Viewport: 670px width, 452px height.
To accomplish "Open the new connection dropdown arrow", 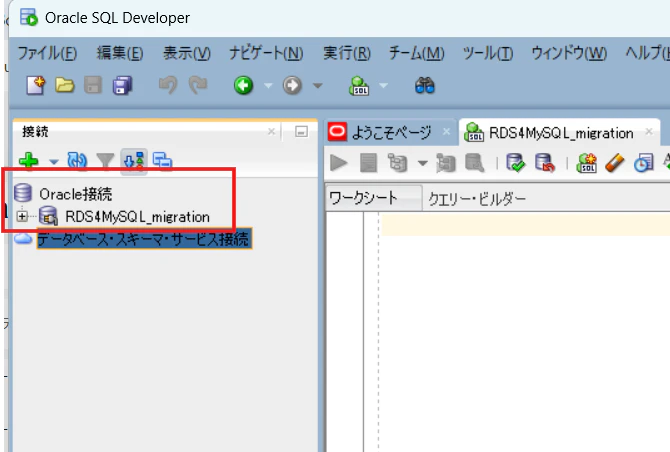I will 53,162.
